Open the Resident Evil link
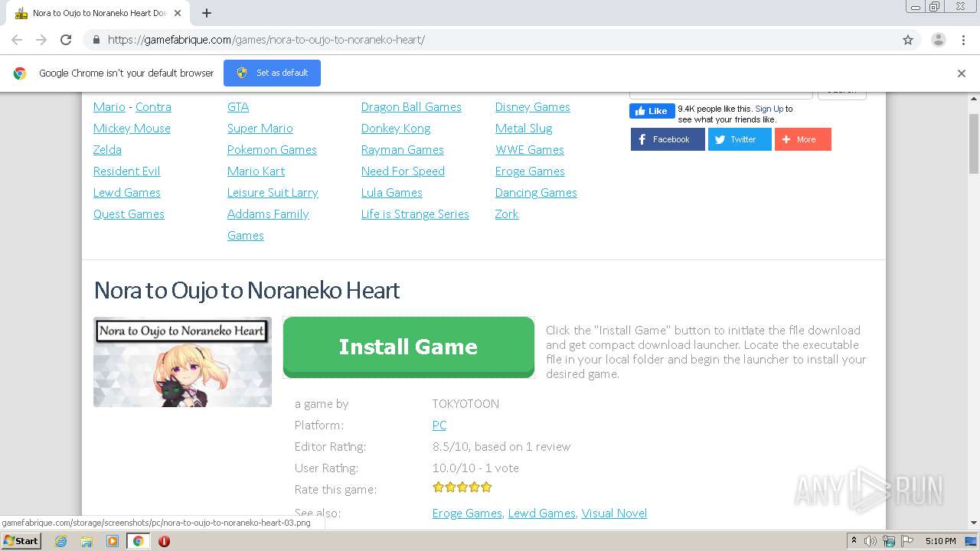Viewport: 980px width, 551px height. [x=126, y=171]
